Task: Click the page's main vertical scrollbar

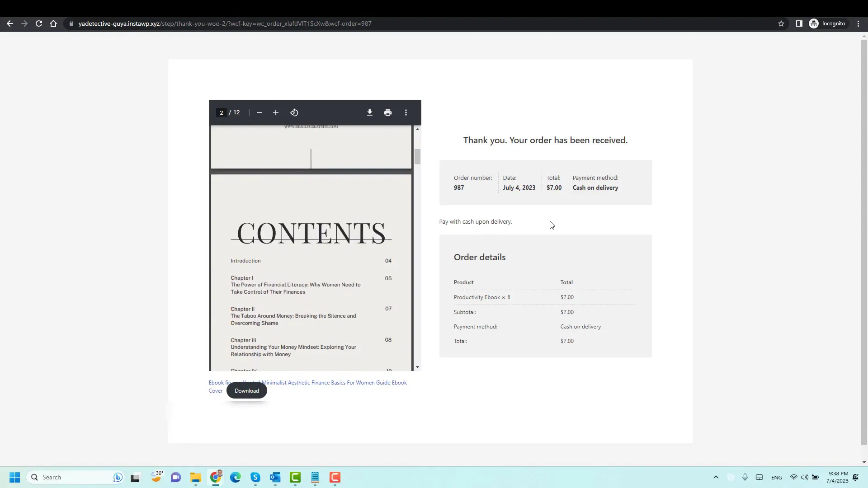Action: [x=864, y=242]
